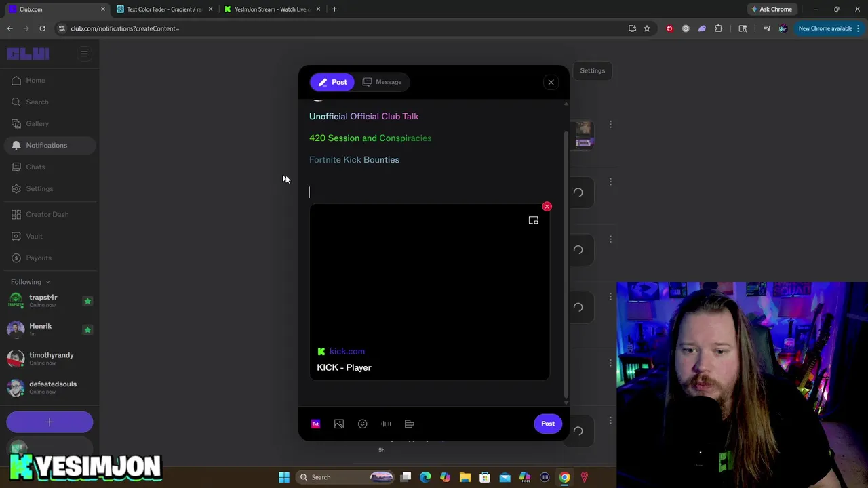This screenshot has height=488, width=868.
Task: Click 'Fortnite Kick Bounties' text
Action: pos(354,160)
